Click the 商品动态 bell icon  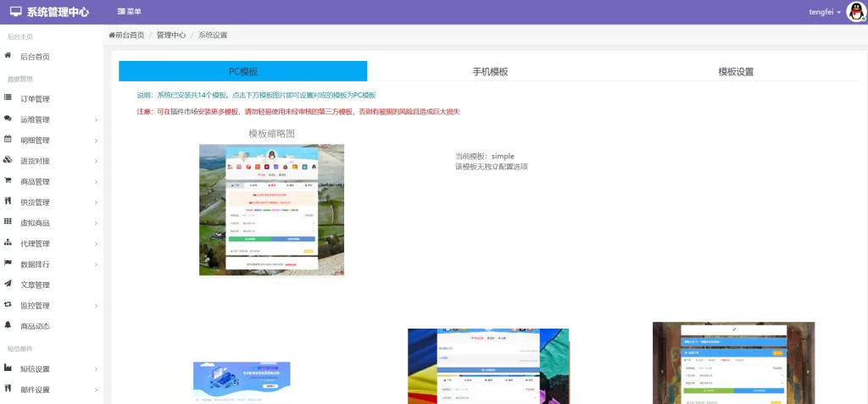click(8, 325)
